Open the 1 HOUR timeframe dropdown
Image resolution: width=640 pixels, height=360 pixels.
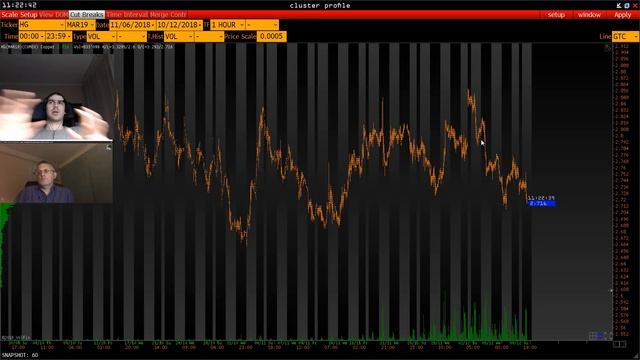pyautogui.click(x=228, y=25)
